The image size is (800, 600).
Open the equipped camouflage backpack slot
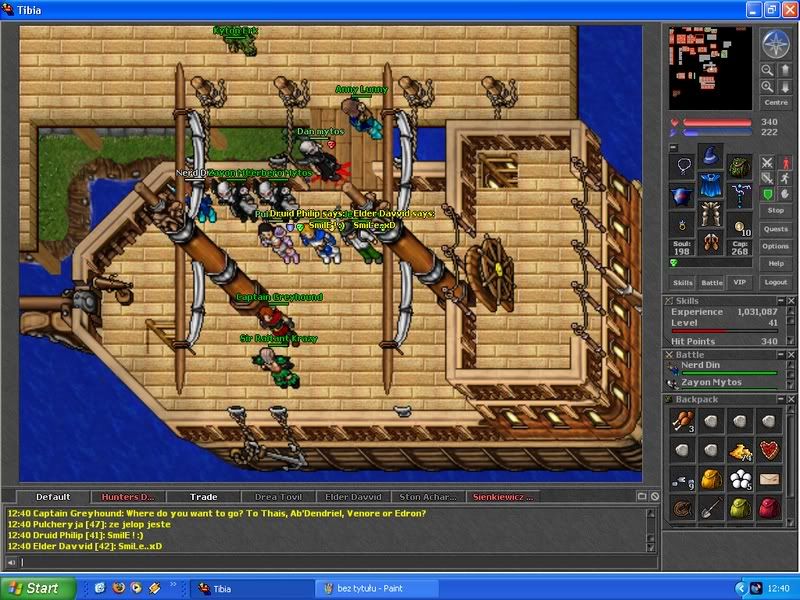tap(739, 166)
